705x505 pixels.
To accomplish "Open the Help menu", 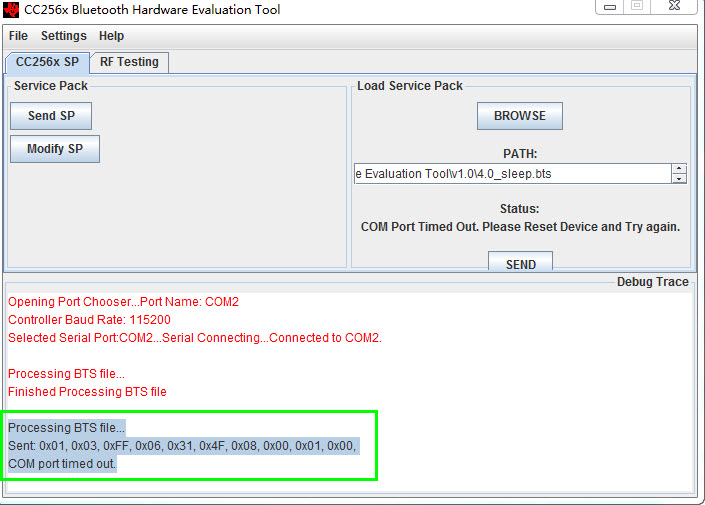I will click(111, 36).
